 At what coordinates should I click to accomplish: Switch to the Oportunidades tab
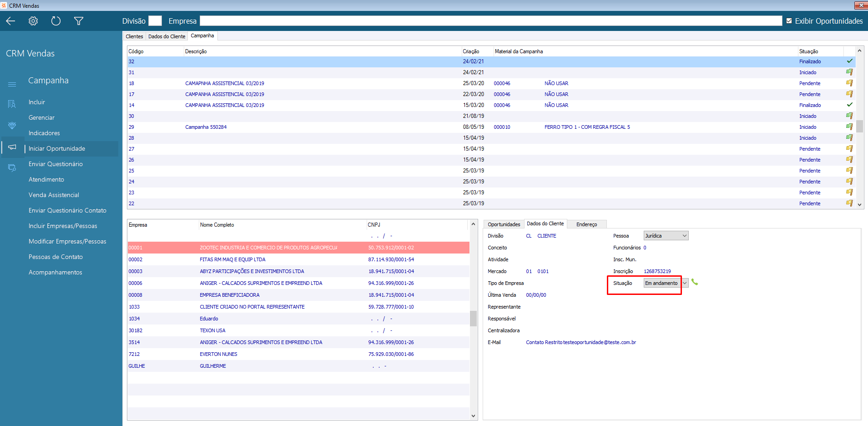(504, 224)
